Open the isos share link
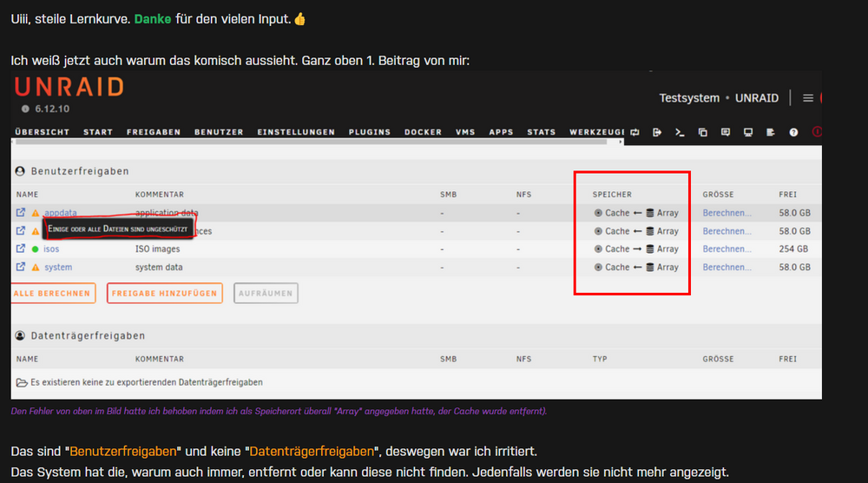 coord(51,249)
